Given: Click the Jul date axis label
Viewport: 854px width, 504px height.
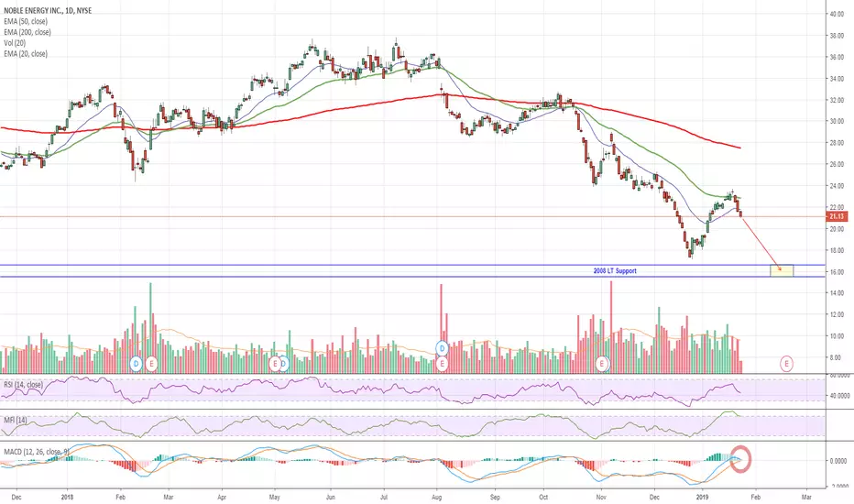Looking at the screenshot, I should tap(383, 497).
